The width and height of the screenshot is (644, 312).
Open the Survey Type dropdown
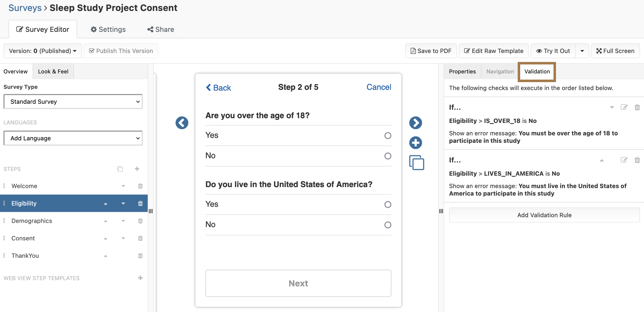click(x=73, y=102)
